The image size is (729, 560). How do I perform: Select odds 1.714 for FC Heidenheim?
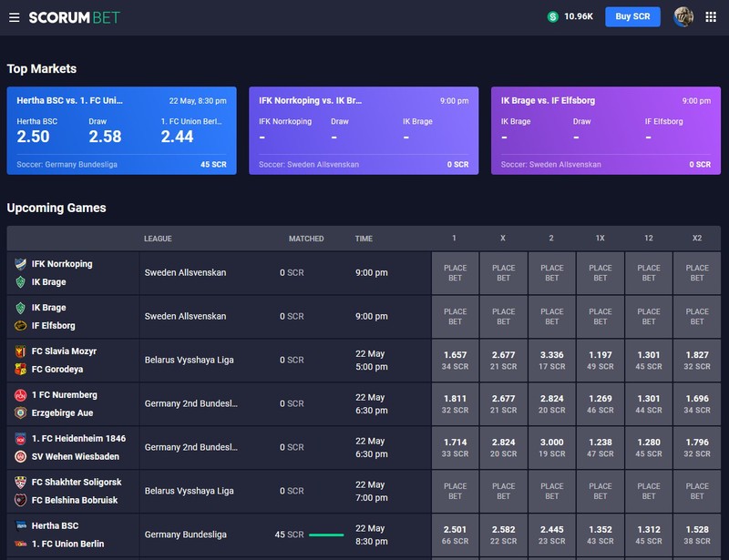455,448
